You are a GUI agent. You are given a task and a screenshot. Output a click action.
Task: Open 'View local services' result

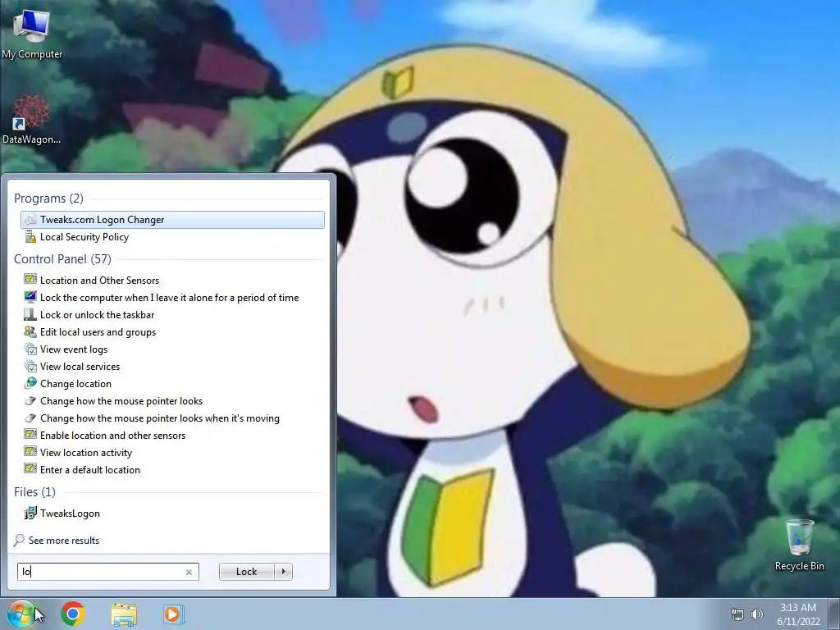pos(172,367)
